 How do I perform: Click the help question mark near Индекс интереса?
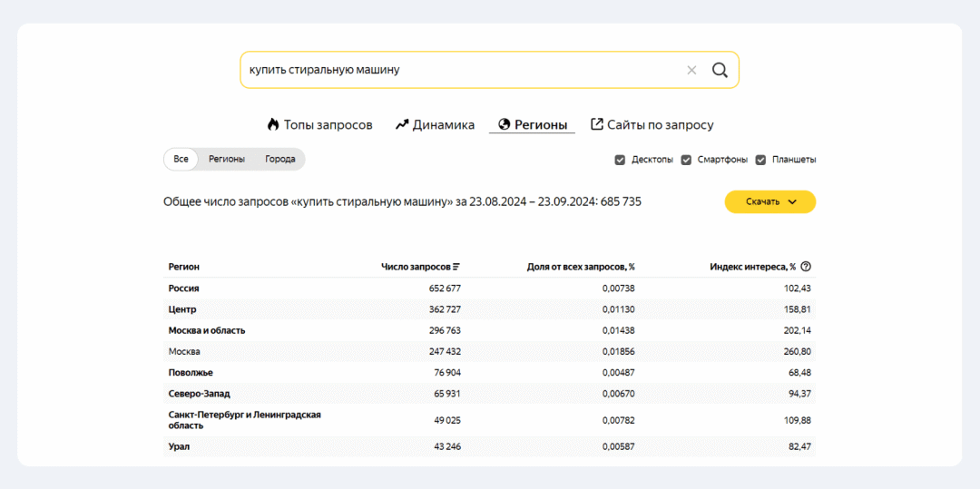click(806, 267)
